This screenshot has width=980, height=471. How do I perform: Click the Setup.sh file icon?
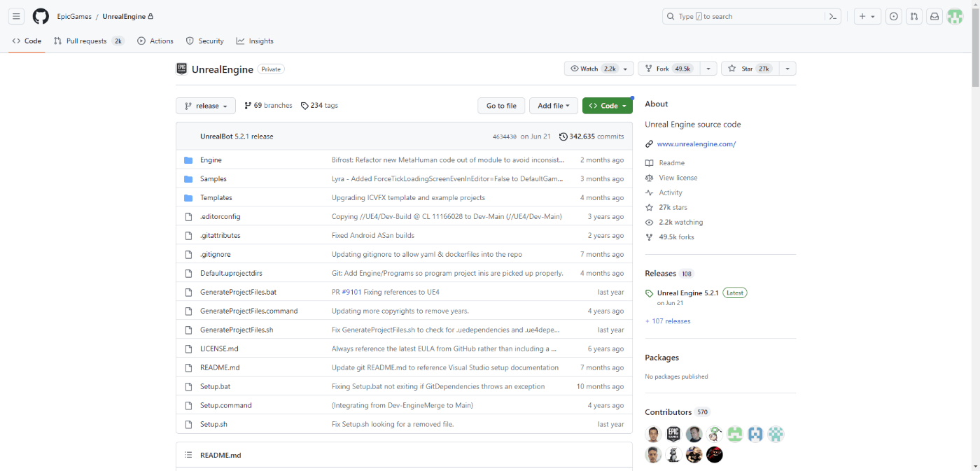point(188,424)
